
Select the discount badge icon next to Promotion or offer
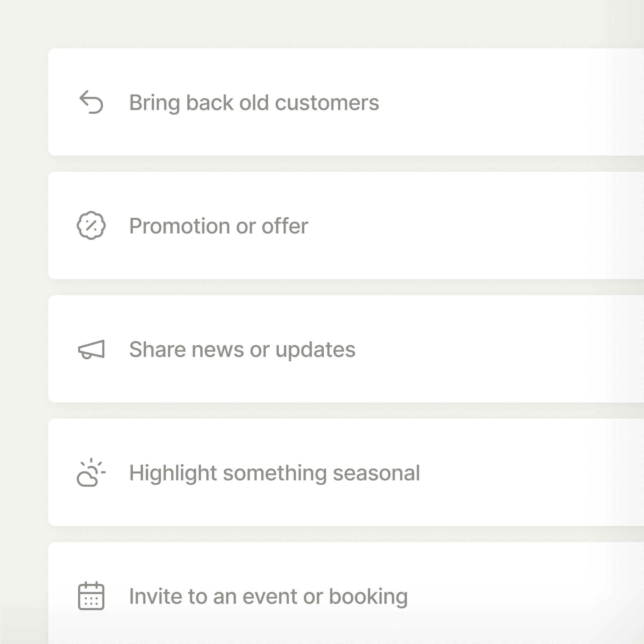coord(91,226)
